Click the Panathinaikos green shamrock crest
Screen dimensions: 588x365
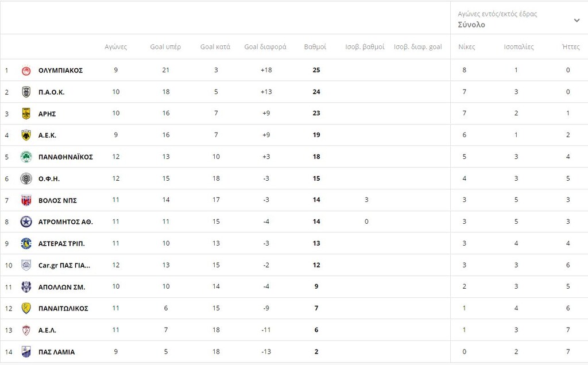tap(26, 157)
